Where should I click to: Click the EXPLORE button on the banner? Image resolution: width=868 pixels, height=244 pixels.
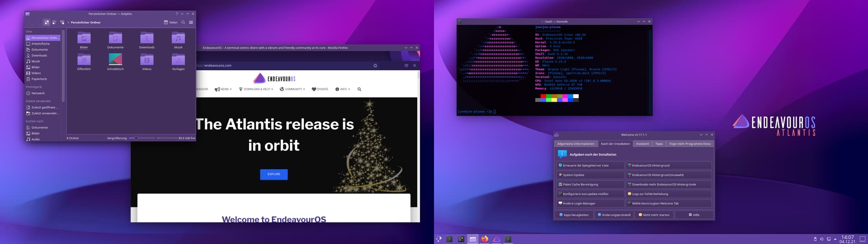coord(274,174)
